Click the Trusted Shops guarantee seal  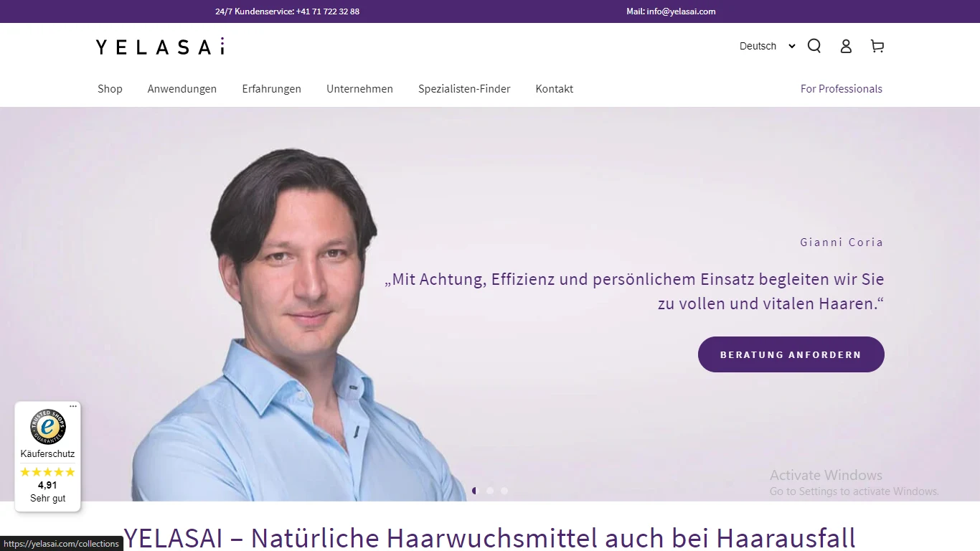click(48, 427)
